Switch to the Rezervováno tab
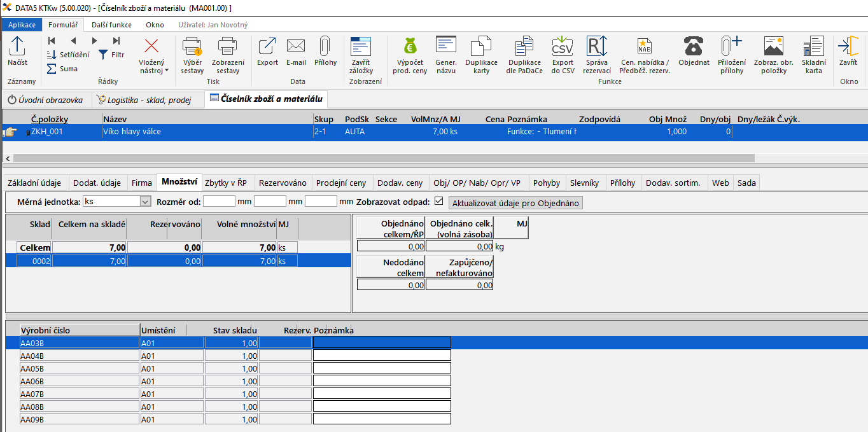The image size is (868, 432). click(x=282, y=183)
